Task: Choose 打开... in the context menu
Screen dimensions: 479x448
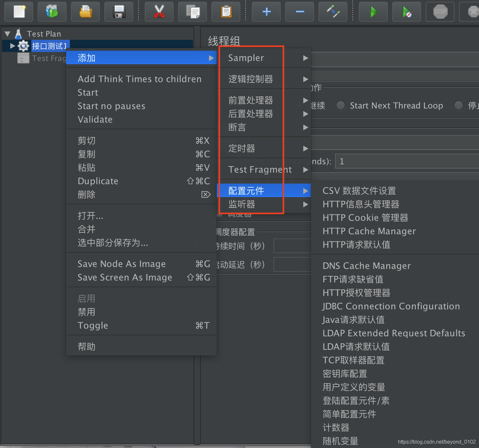Action: click(x=141, y=216)
